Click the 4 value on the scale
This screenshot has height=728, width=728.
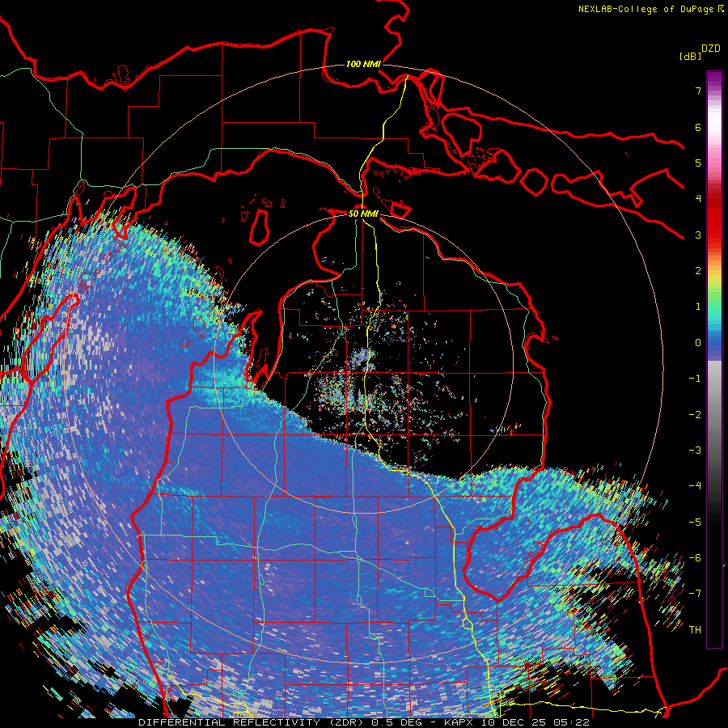tap(698, 199)
